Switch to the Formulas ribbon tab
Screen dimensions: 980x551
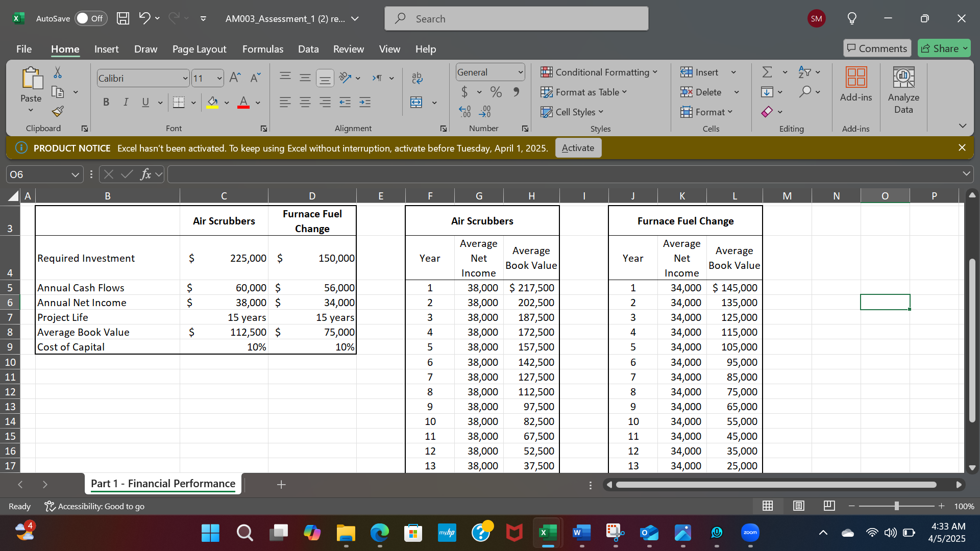[x=262, y=49]
